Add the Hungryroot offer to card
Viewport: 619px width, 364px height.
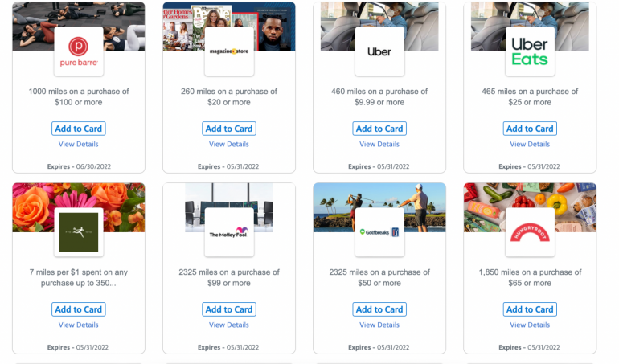[x=530, y=309]
